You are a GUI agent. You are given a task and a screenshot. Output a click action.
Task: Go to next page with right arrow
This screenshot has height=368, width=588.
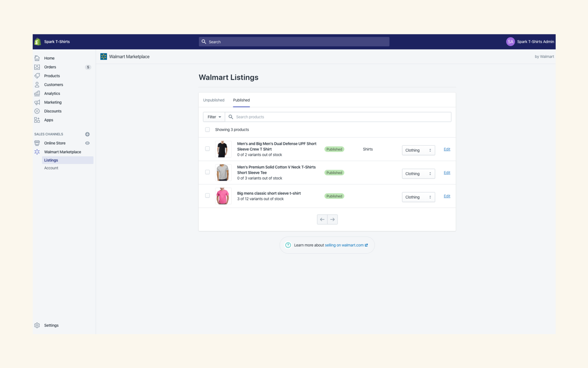(332, 219)
